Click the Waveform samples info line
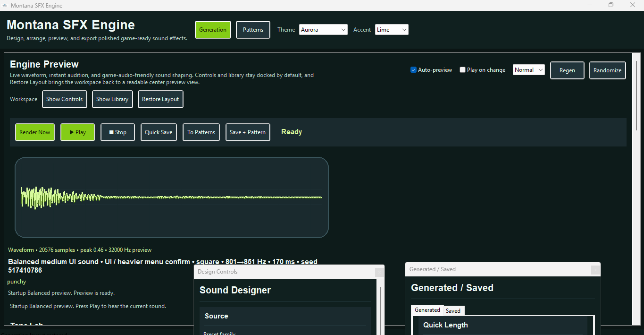 pyautogui.click(x=80, y=250)
